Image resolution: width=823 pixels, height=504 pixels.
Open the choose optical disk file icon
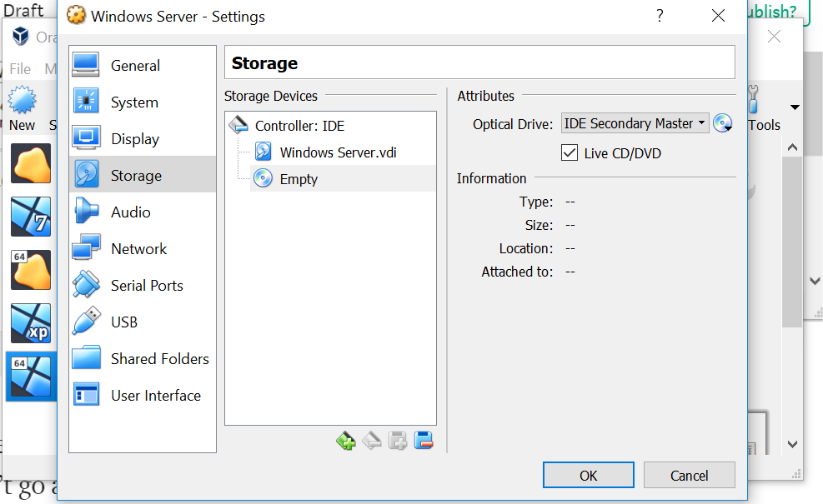(723, 123)
